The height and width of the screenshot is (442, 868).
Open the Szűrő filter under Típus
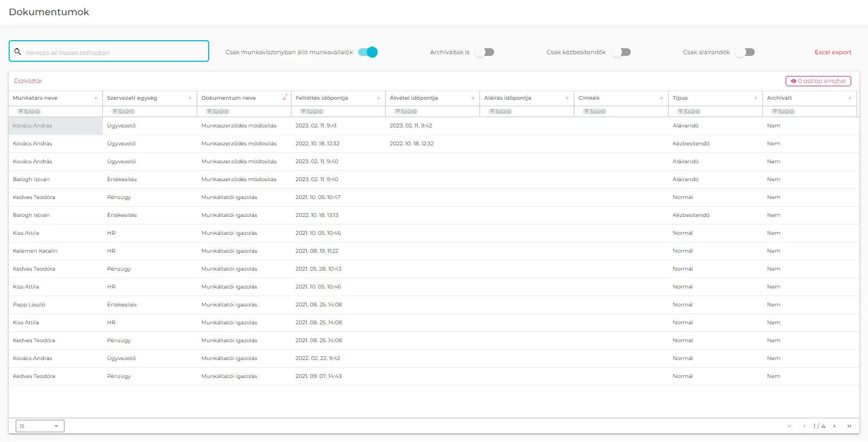point(688,112)
